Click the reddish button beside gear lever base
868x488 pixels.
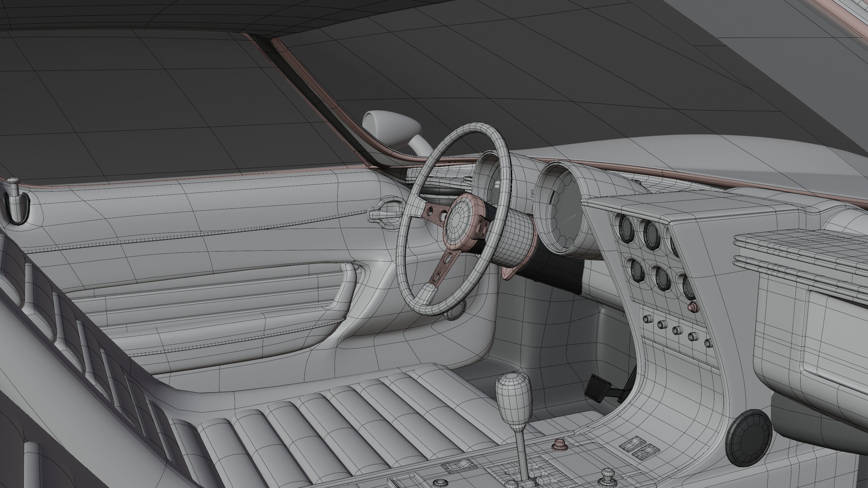(x=560, y=445)
